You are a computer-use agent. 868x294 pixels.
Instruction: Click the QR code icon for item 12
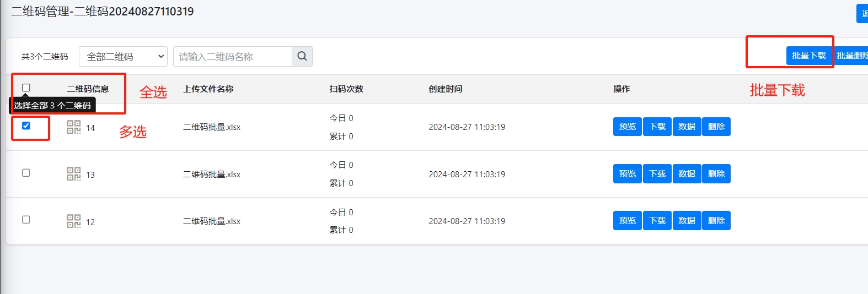click(x=73, y=221)
